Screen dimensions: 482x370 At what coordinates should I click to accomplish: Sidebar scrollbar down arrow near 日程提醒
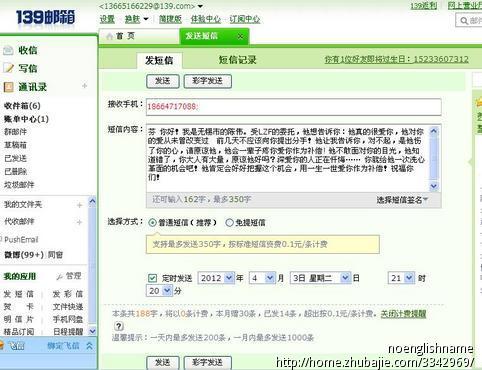click(92, 331)
